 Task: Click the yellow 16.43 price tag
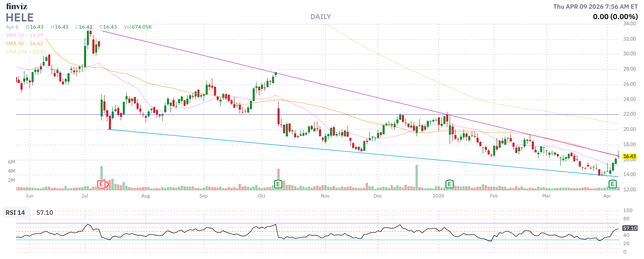coord(629,156)
